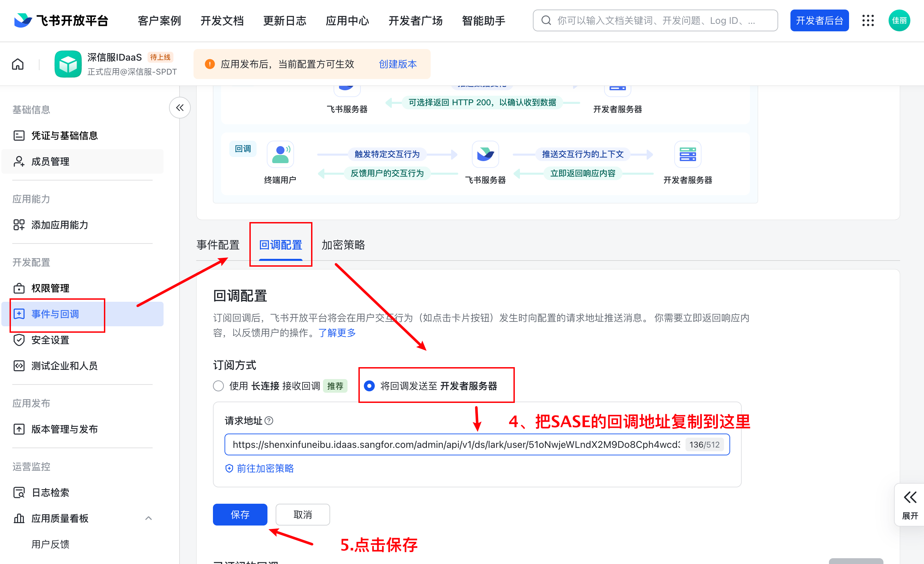Click the user avatar 佳丽
The image size is (924, 564).
pos(899,20)
